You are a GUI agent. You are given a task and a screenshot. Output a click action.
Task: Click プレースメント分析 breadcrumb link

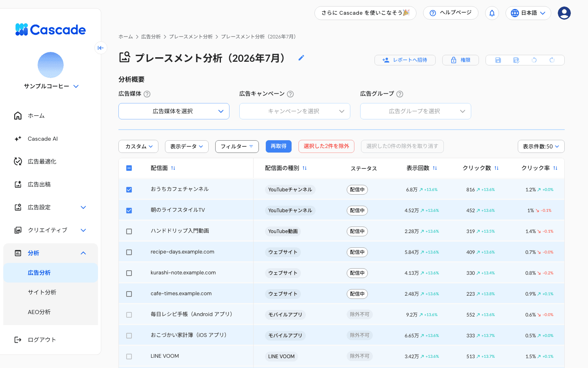click(191, 37)
